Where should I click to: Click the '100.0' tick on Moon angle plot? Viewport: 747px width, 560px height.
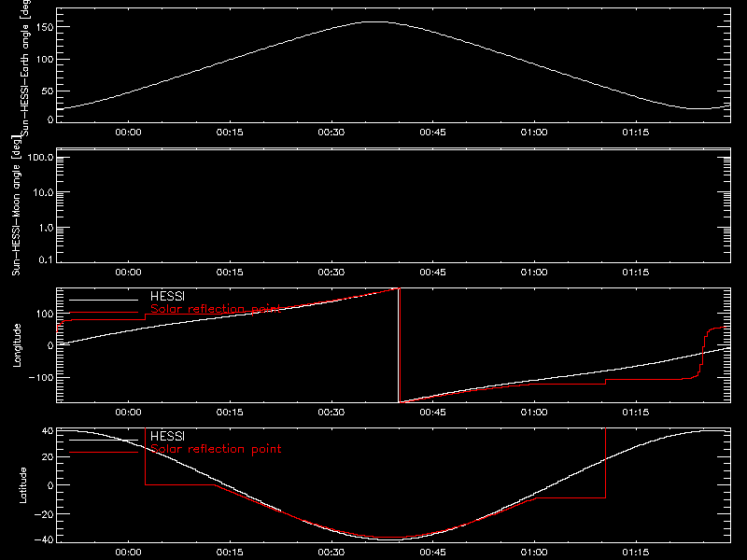[x=41, y=157]
